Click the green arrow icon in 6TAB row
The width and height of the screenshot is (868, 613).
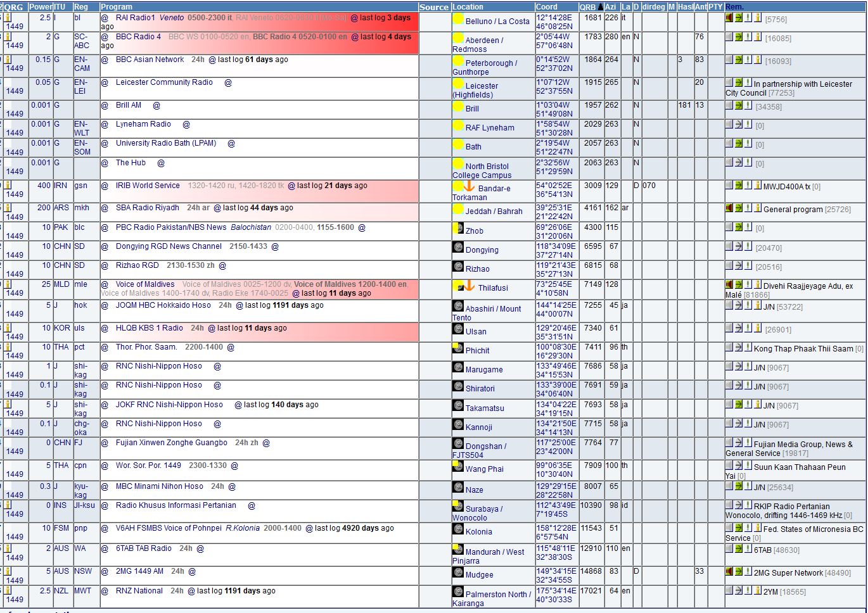pyautogui.click(x=739, y=548)
